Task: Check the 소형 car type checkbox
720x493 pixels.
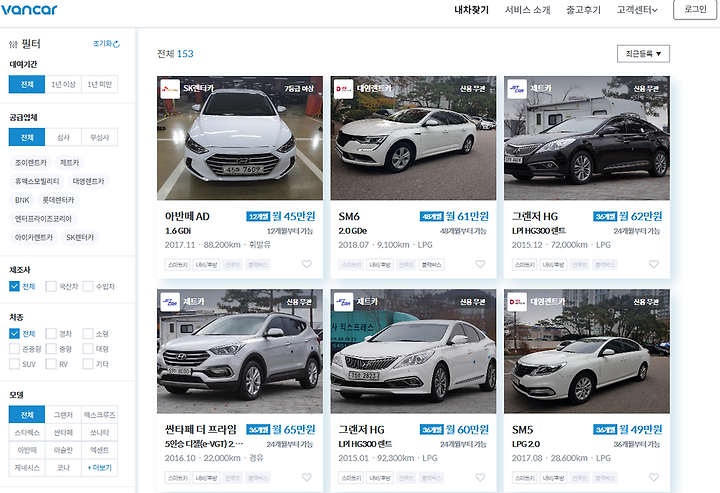Action: tap(88, 334)
